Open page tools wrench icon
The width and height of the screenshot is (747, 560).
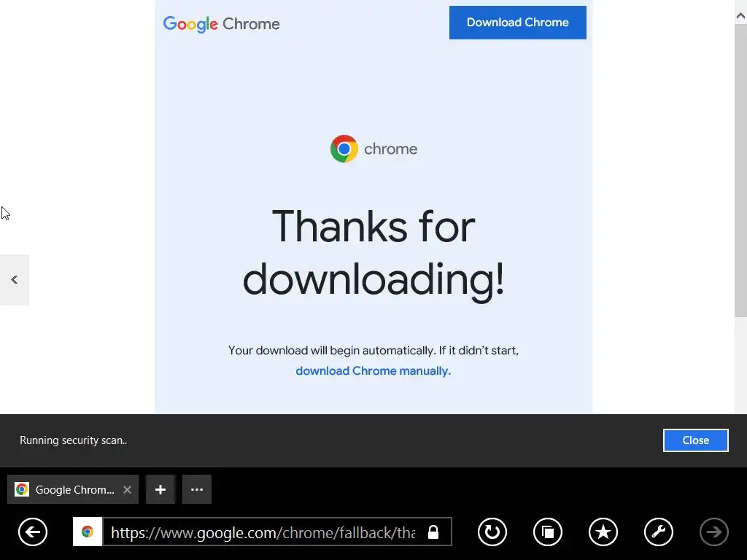pos(659,532)
